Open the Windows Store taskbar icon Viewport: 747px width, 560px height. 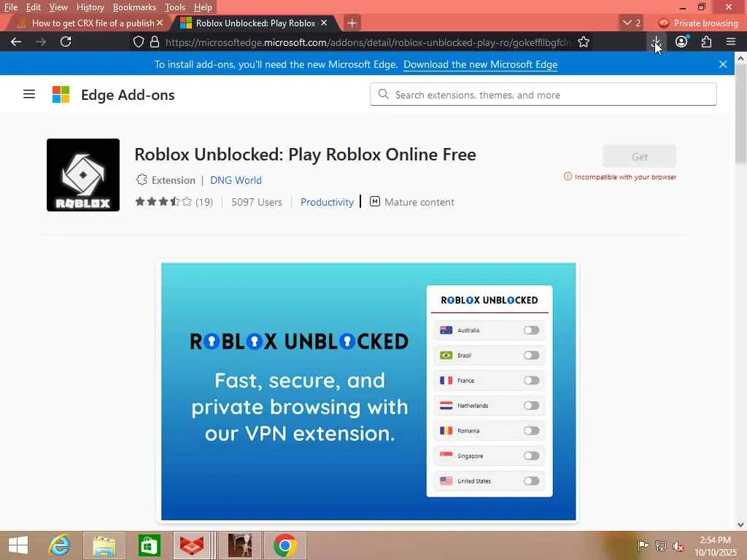click(x=149, y=545)
